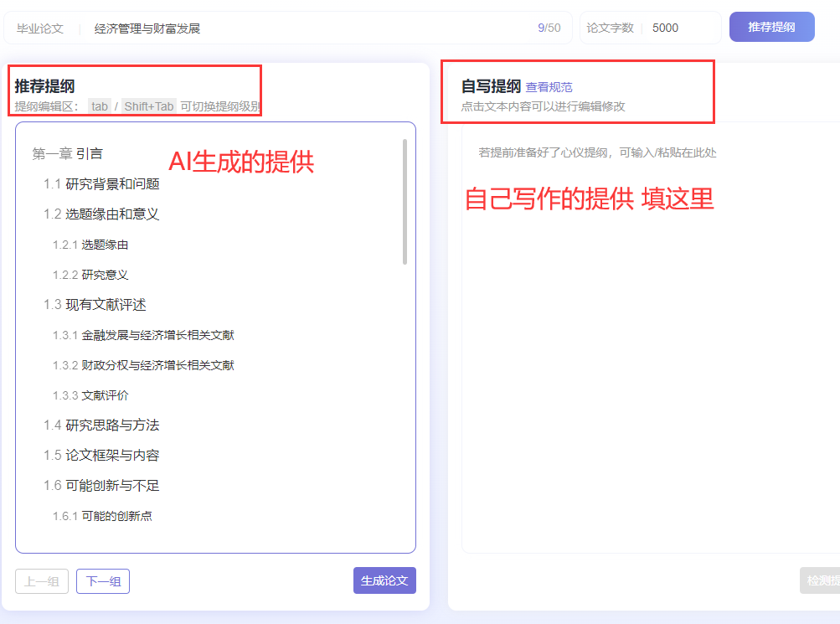
Task: Click the tab shortcut key hint
Action: [x=100, y=106]
